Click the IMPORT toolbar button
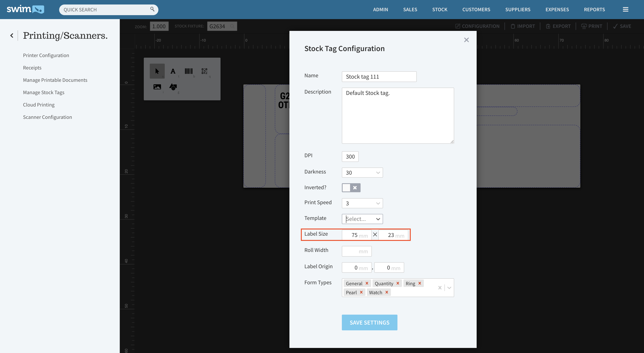Viewport: 644px width, 353px height. coord(523,26)
